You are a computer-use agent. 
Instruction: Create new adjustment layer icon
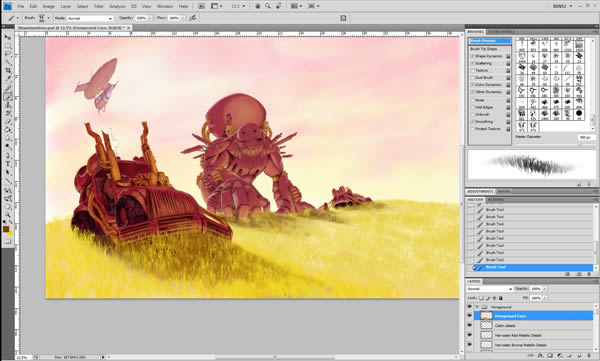coord(560,356)
